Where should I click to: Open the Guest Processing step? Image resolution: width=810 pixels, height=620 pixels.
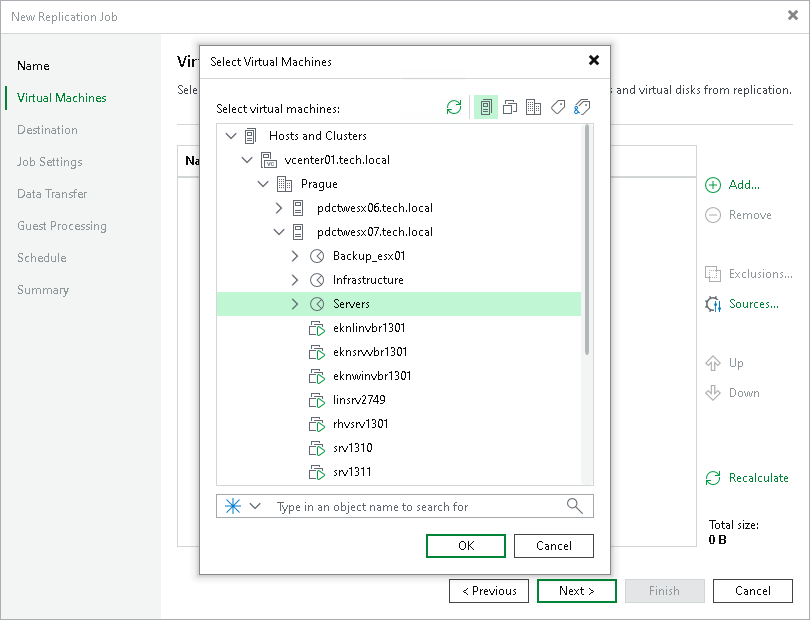point(64,226)
